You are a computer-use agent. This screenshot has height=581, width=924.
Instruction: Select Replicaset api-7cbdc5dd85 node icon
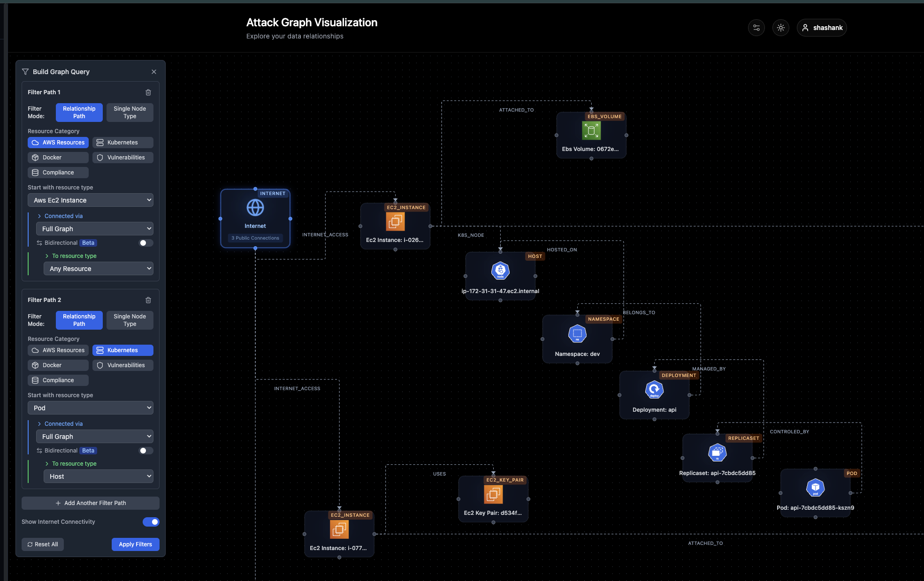click(717, 453)
